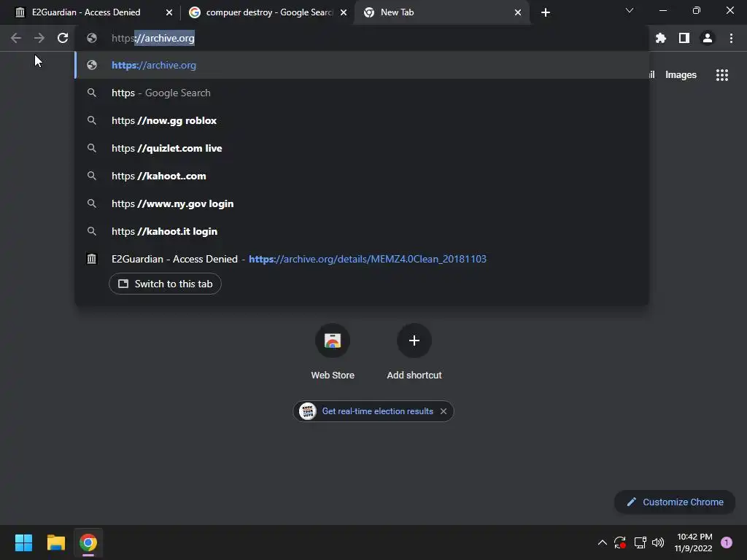Open the Images link
747x560 pixels.
[x=681, y=75]
